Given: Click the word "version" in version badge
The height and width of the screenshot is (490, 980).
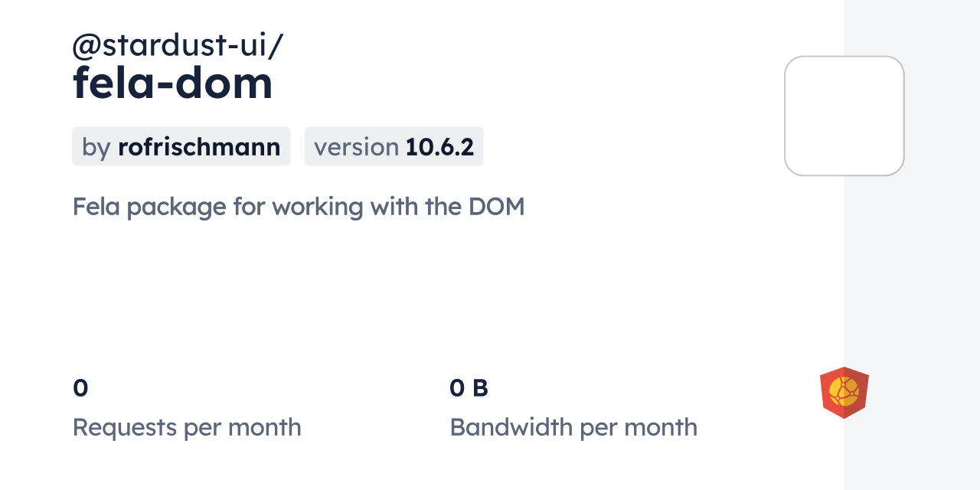Looking at the screenshot, I should pyautogui.click(x=356, y=146).
